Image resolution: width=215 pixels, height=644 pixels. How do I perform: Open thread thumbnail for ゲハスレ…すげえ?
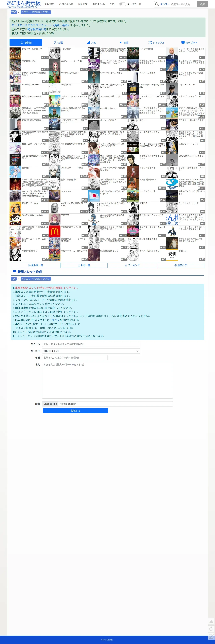click(x=133, y=77)
